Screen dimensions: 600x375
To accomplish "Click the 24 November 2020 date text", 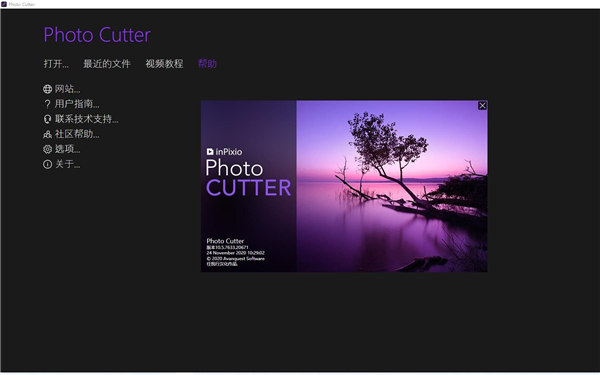I will coord(235,253).
